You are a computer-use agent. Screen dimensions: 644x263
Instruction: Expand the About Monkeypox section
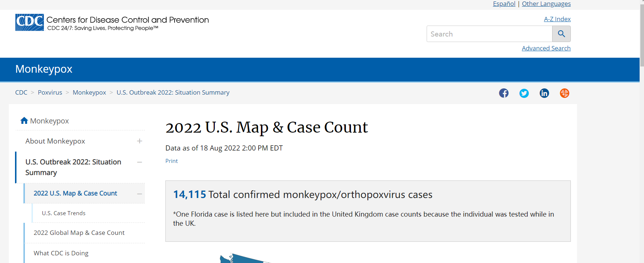point(139,141)
